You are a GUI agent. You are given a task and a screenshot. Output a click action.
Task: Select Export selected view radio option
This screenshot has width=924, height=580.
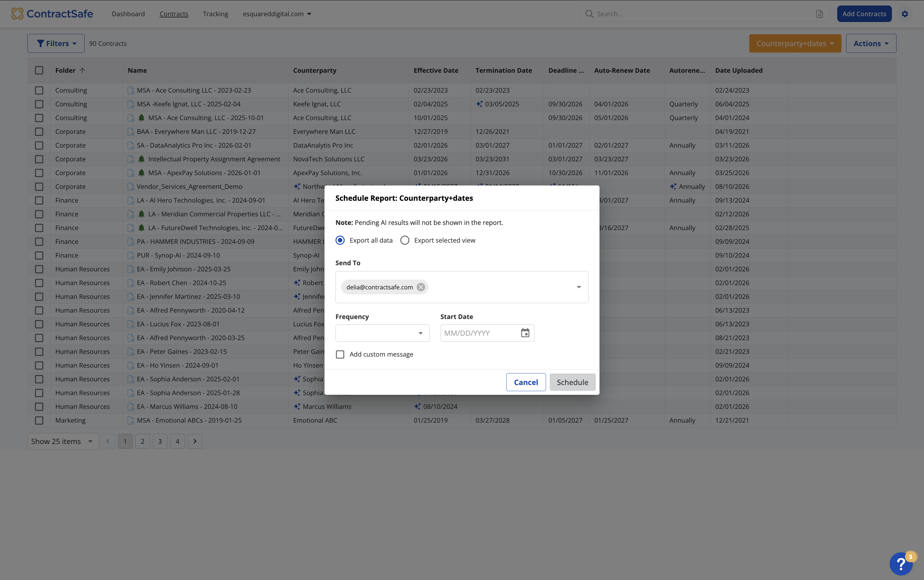pos(405,240)
